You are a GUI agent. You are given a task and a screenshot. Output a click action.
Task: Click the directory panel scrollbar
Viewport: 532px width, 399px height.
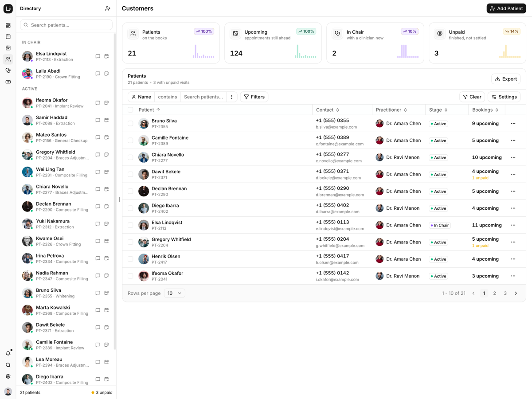pos(115,191)
